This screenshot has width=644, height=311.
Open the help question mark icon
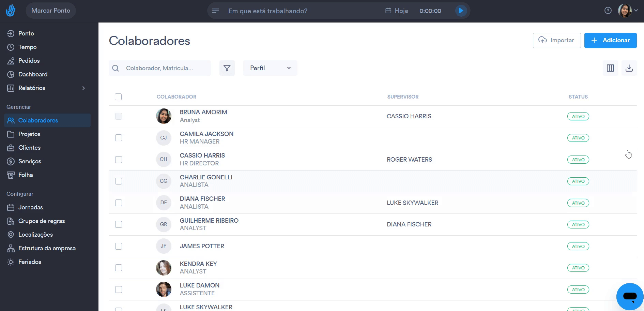click(x=608, y=11)
